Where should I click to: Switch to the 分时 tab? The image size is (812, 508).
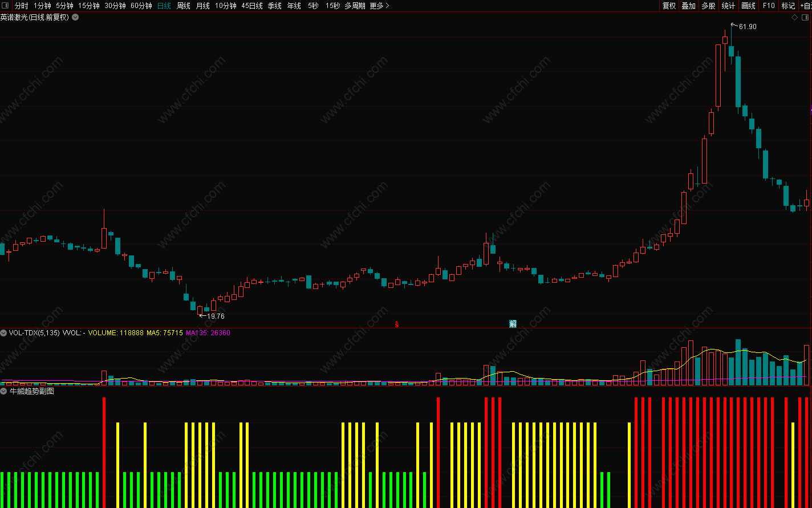tap(21, 6)
